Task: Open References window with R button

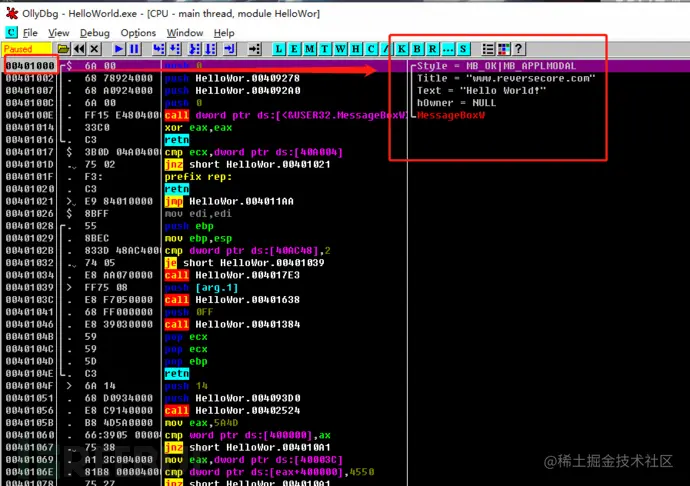Action: [x=433, y=49]
